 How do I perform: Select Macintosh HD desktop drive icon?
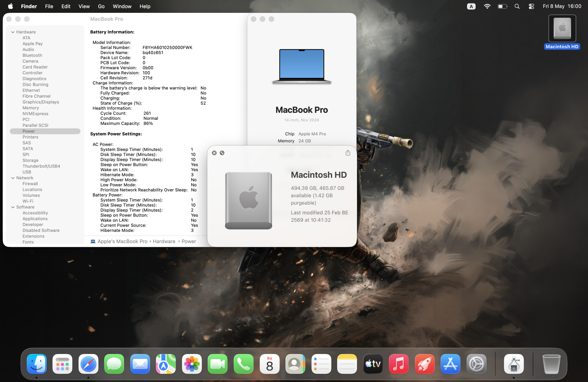click(562, 28)
